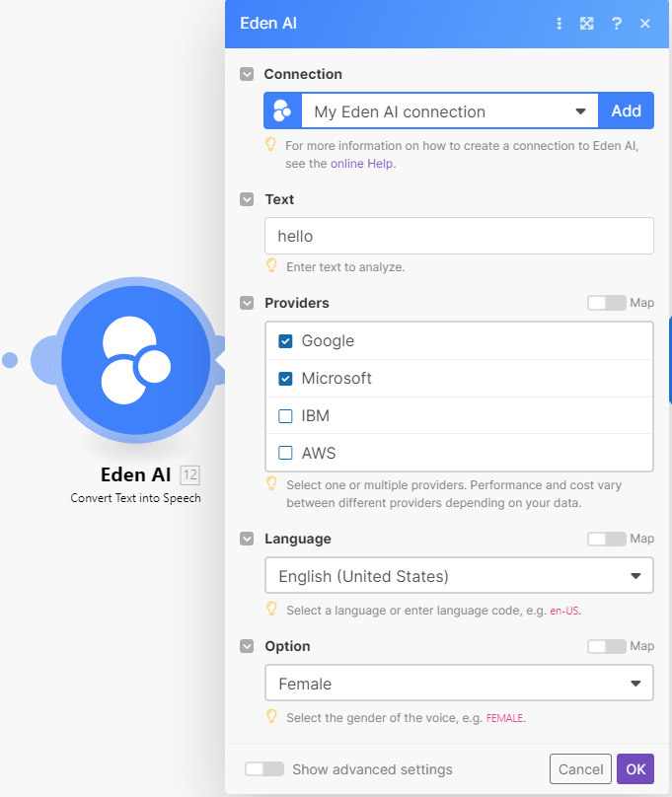The image size is (672, 797).
Task: Confirm with the OK button
Action: tap(635, 769)
